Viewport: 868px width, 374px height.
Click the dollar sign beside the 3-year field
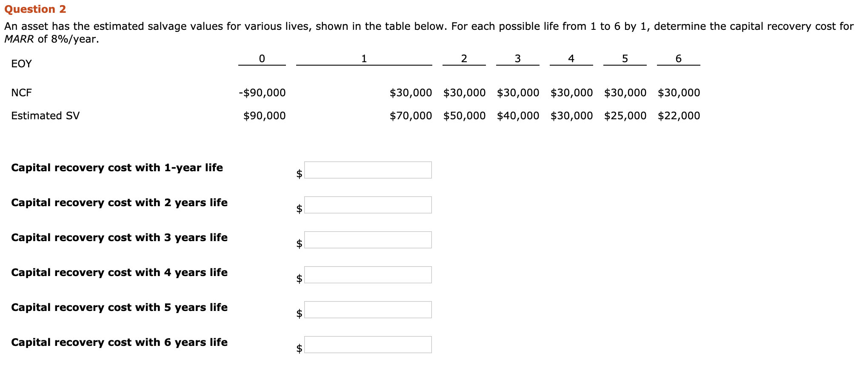pos(299,243)
